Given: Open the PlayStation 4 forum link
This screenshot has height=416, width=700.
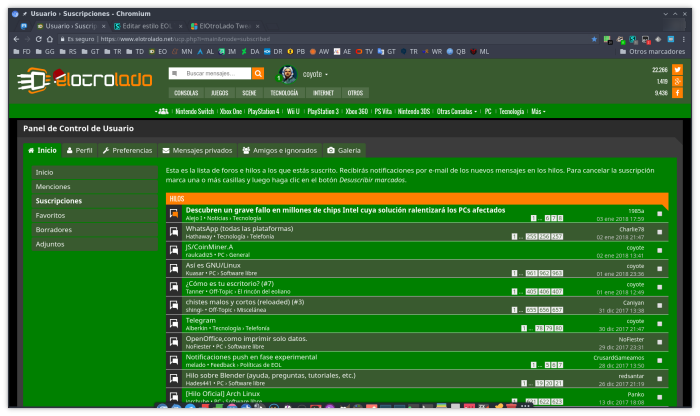Looking at the screenshot, I should pos(263,111).
